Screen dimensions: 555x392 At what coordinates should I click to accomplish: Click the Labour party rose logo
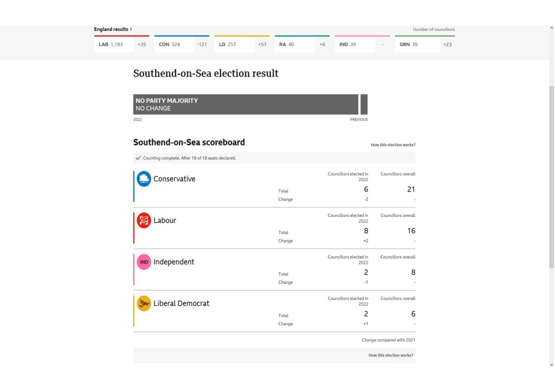pos(144,220)
